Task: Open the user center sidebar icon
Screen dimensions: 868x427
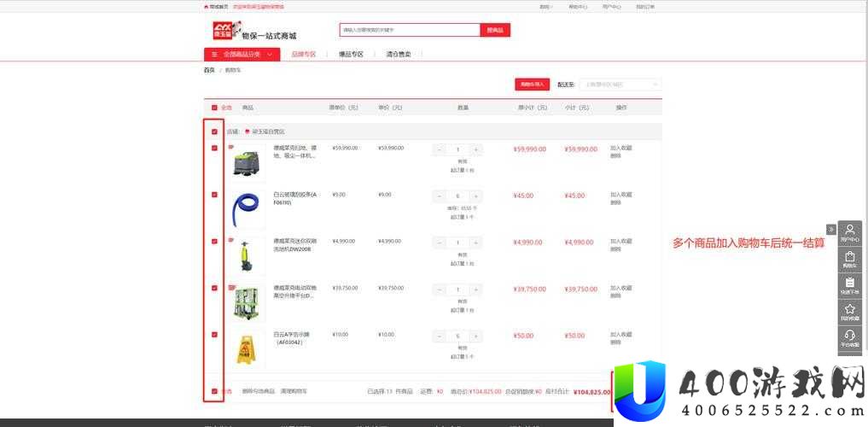Action: click(x=850, y=232)
